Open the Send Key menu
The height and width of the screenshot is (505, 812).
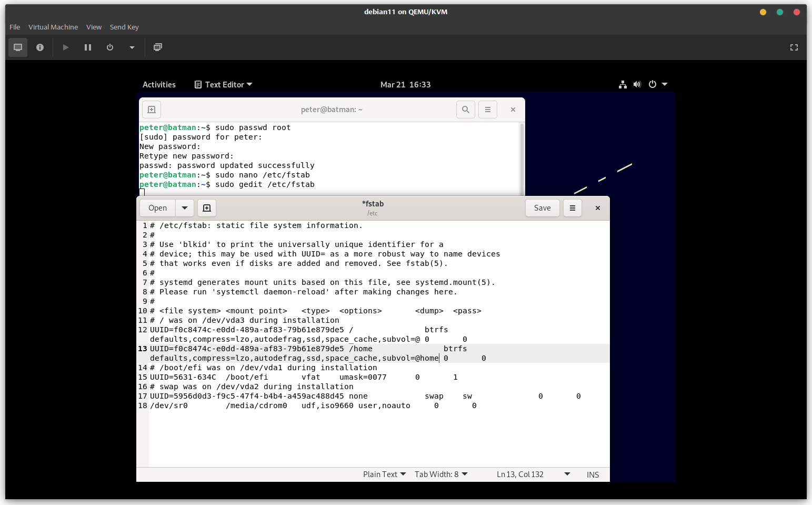pos(124,27)
